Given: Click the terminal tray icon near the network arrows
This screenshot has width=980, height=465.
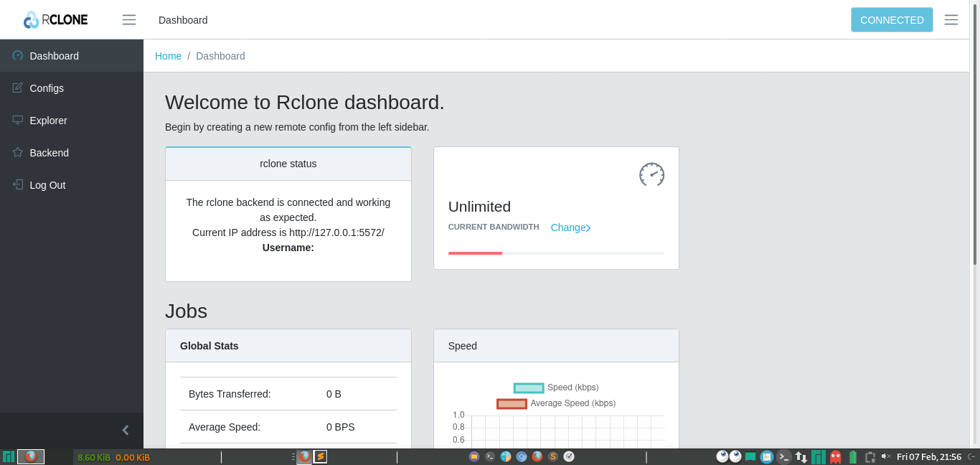Looking at the screenshot, I should pos(784,456).
